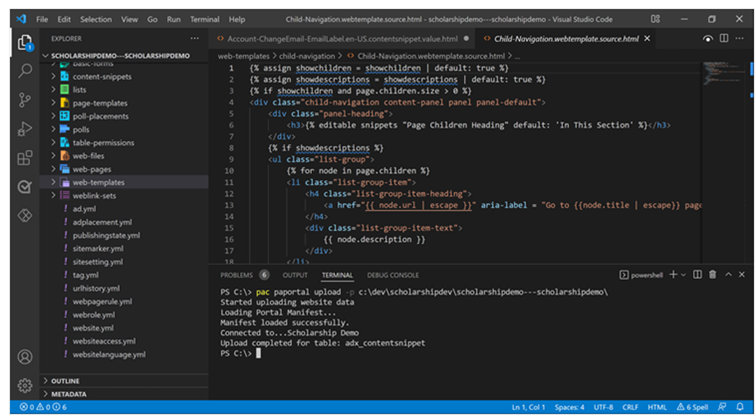756x418 pixels.
Task: Open preview for the current editor
Action: (708, 39)
